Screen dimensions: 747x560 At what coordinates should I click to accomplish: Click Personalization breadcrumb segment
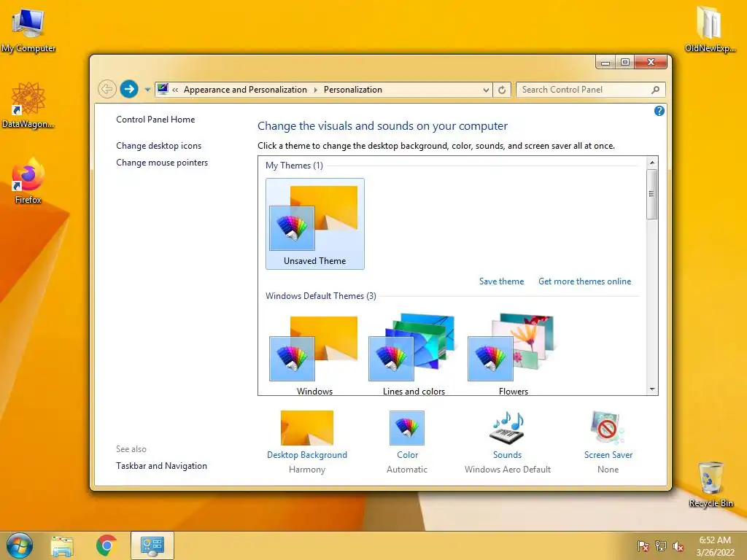coord(353,90)
